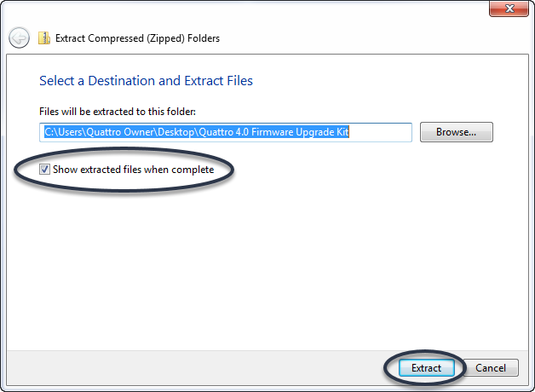This screenshot has width=535, height=392.
Task: Click the 'Show extracted files when complete' label text
Action: click(x=134, y=170)
